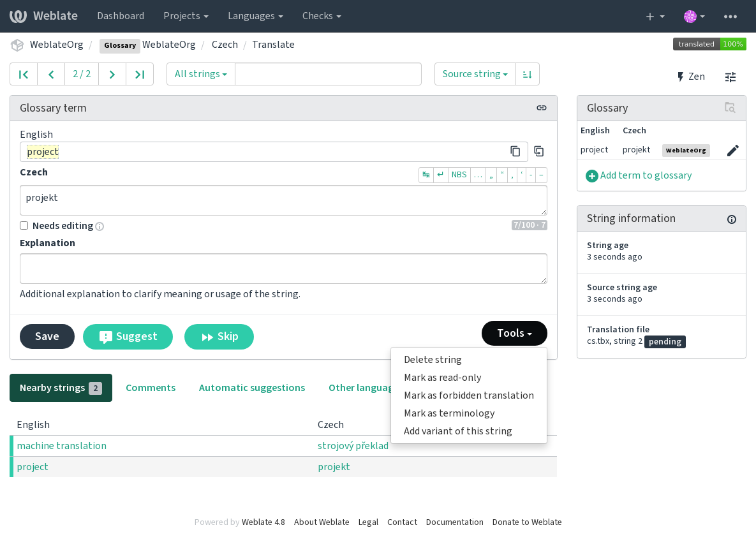Add term to glossary
The height and width of the screenshot is (546, 756).
(639, 175)
